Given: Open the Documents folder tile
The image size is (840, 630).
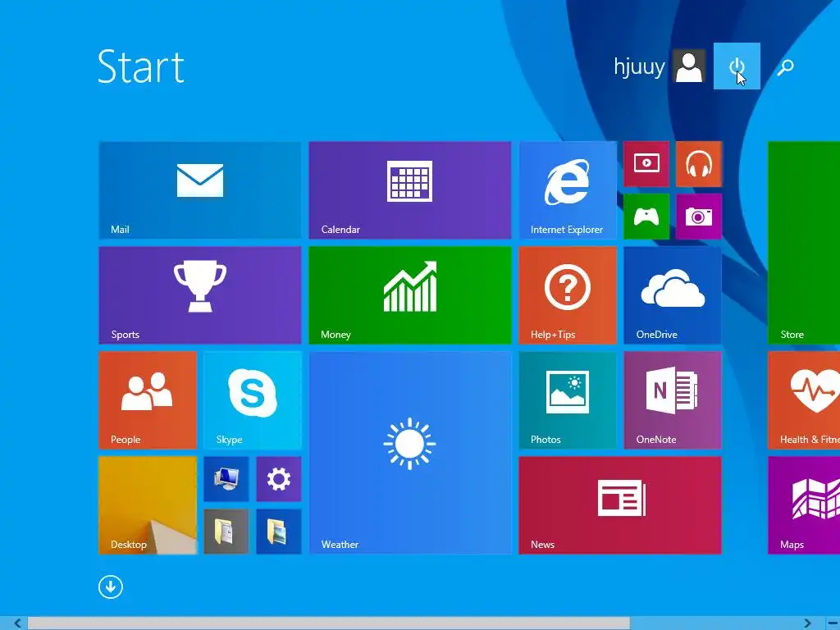Looking at the screenshot, I should click(226, 532).
